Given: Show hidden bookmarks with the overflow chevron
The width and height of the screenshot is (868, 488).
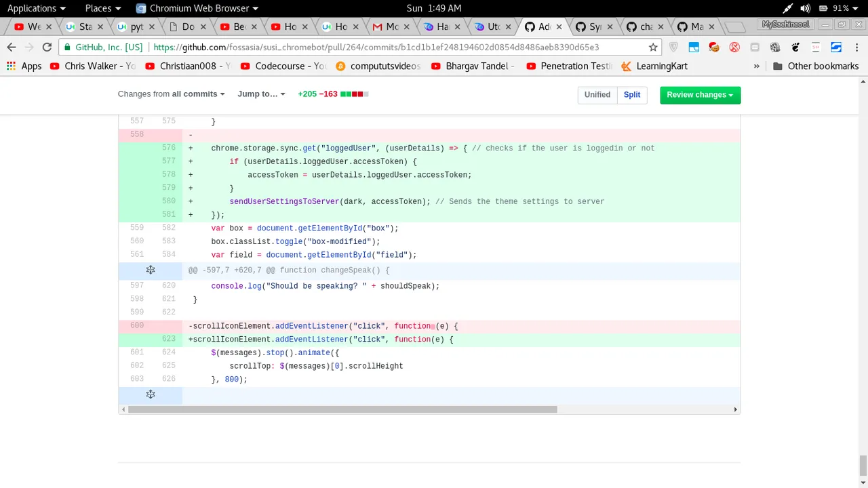Looking at the screenshot, I should pyautogui.click(x=757, y=66).
